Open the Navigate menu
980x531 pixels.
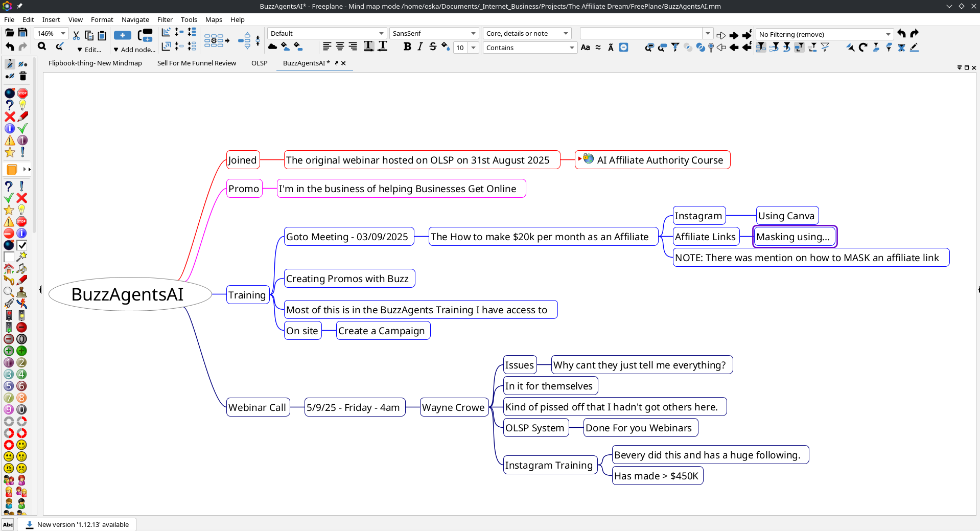[135, 19]
